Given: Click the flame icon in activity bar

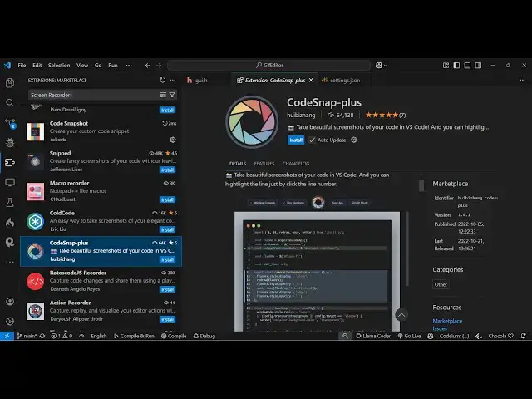Looking at the screenshot, I should click(x=10, y=222).
